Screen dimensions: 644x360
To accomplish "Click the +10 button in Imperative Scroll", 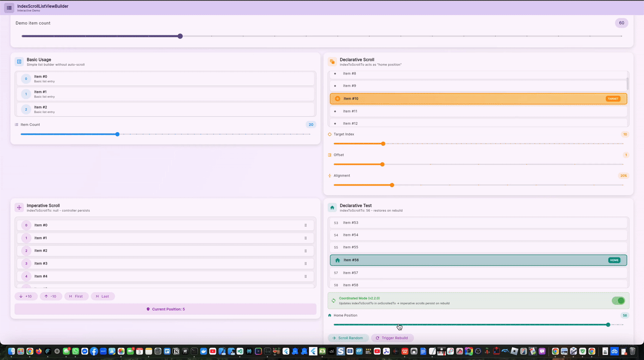I will (x=26, y=296).
